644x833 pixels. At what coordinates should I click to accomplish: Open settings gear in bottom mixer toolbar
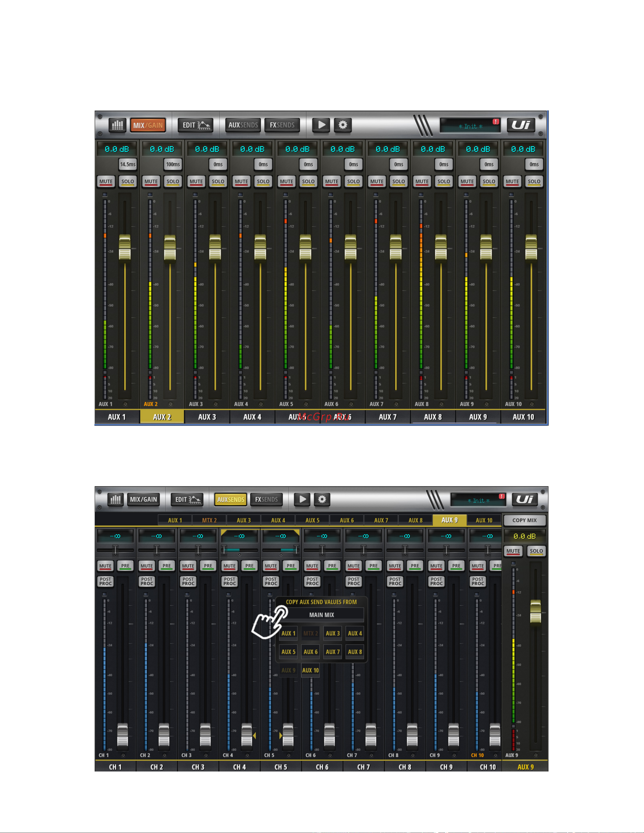point(322,499)
